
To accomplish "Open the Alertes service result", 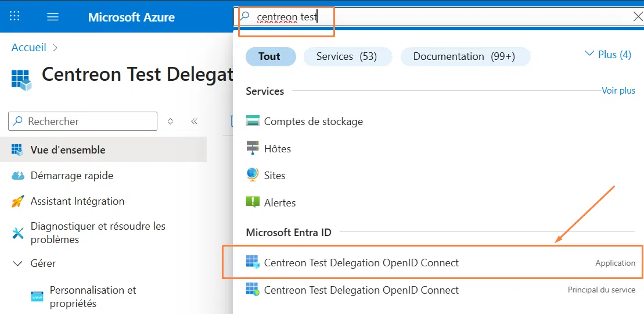I will point(279,203).
